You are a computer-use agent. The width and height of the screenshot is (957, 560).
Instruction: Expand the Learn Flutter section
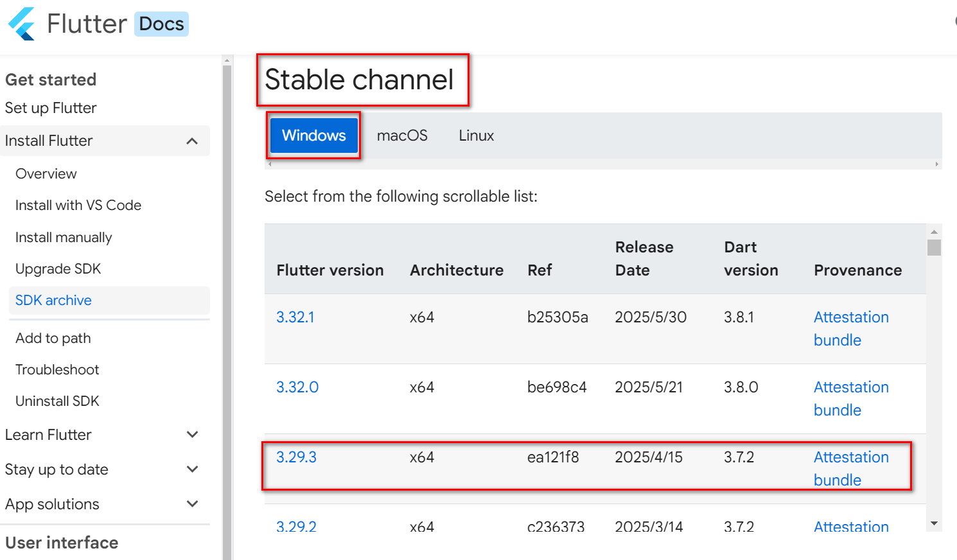pyautogui.click(x=191, y=435)
